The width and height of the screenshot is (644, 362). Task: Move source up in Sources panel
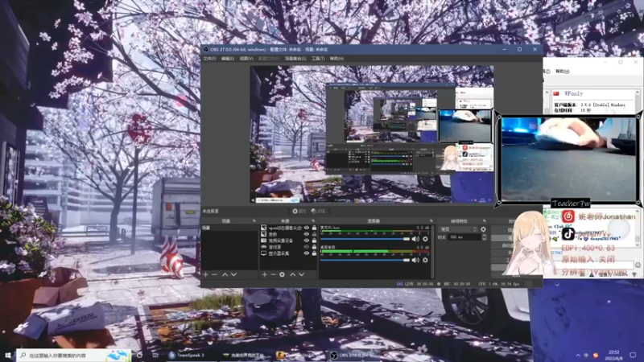(x=293, y=274)
